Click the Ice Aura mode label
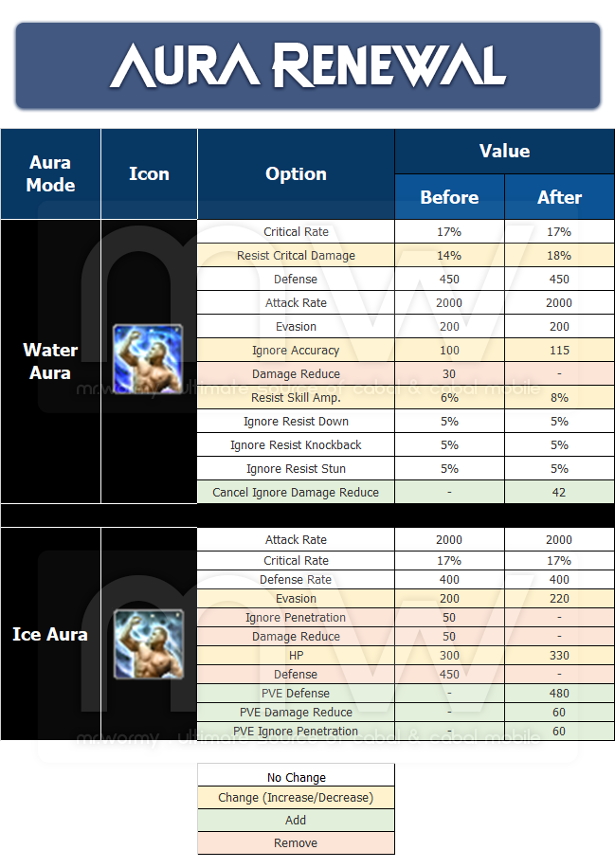Image resolution: width=615 pixels, height=868 pixels. (x=50, y=634)
